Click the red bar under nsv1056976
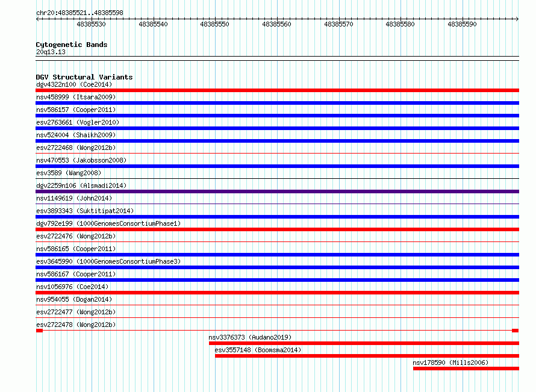The height and width of the screenshot is (392, 536). click(x=277, y=293)
